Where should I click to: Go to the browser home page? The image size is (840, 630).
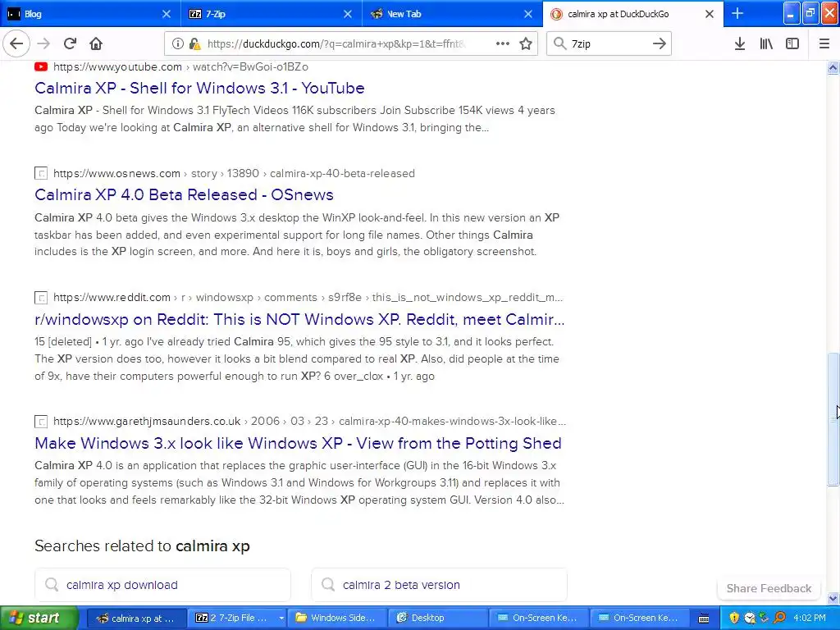tap(96, 43)
